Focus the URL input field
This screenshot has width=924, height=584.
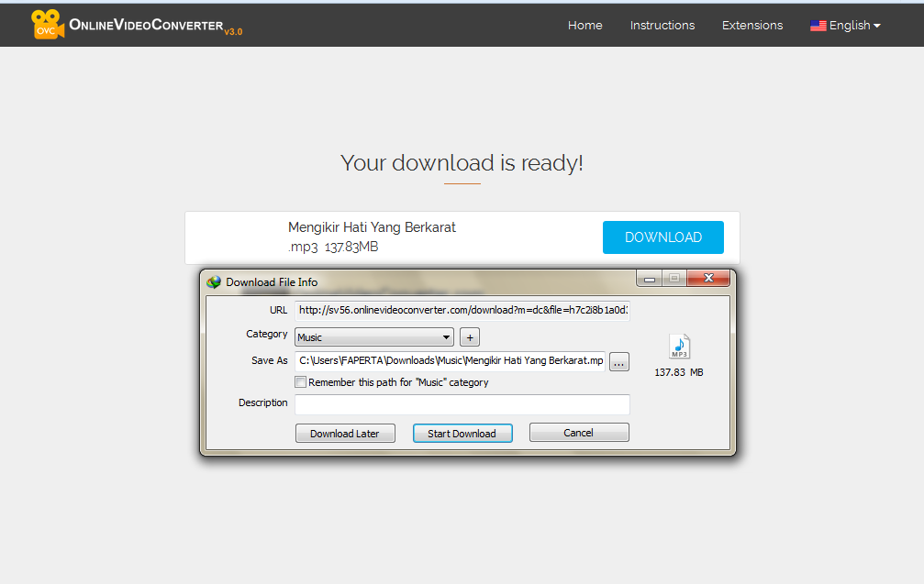(462, 310)
